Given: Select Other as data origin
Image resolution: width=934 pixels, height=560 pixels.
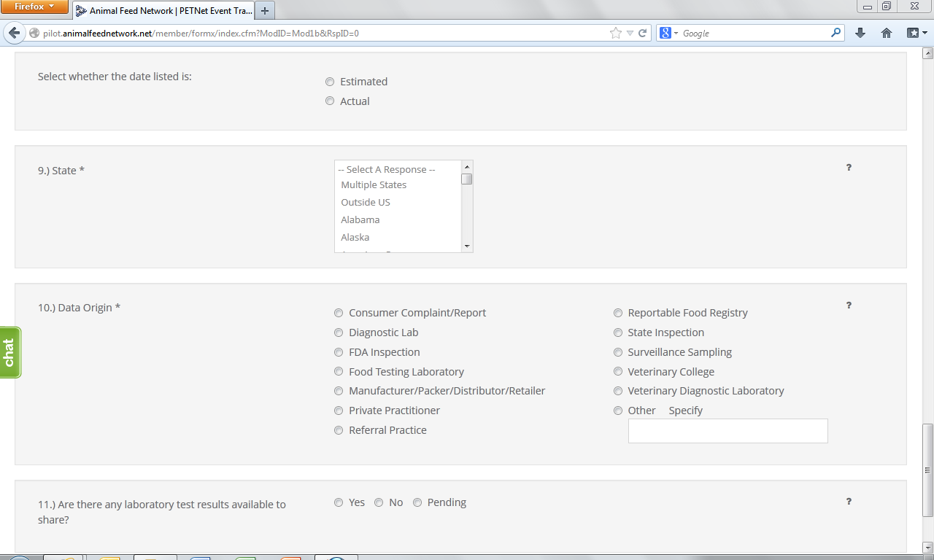Looking at the screenshot, I should coord(618,411).
